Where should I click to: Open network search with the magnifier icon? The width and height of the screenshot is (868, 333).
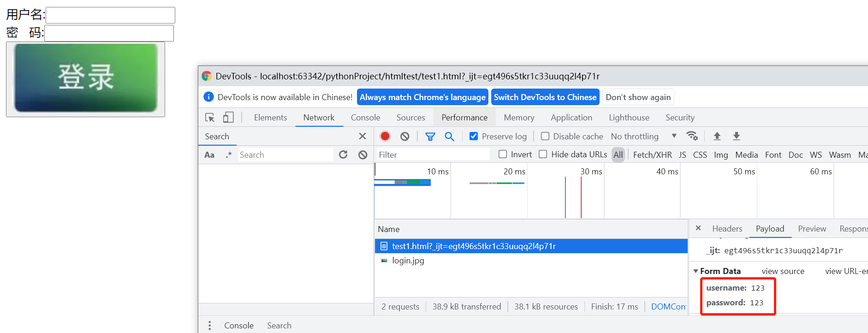pyautogui.click(x=450, y=137)
